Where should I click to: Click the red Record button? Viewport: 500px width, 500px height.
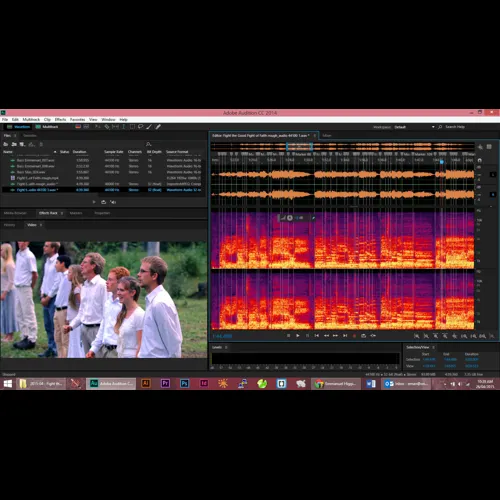point(354,336)
